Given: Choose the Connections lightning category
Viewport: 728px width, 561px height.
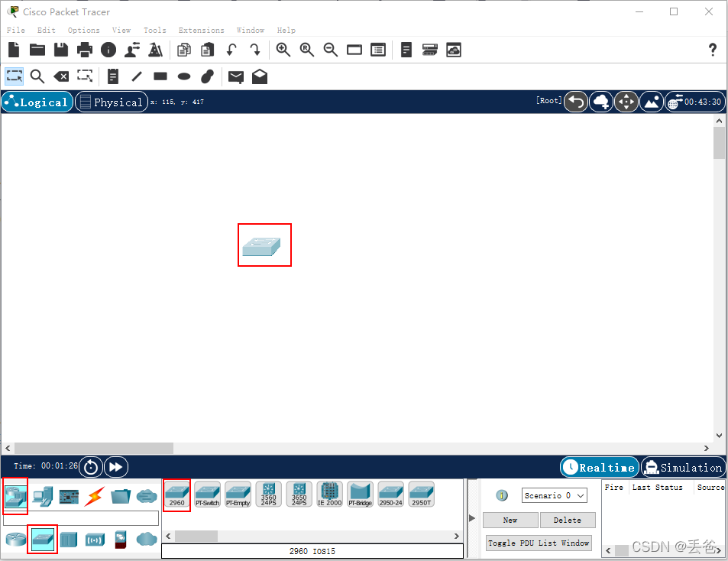Looking at the screenshot, I should [x=94, y=497].
